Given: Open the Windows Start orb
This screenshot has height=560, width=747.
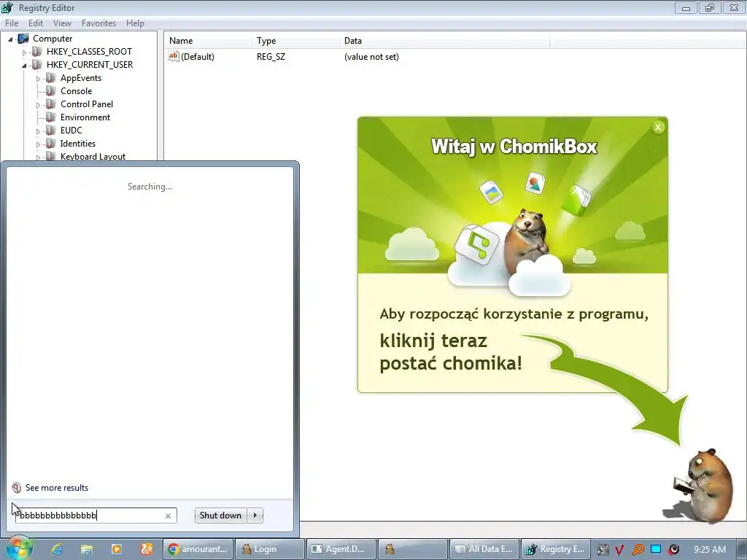Looking at the screenshot, I should tap(18, 548).
